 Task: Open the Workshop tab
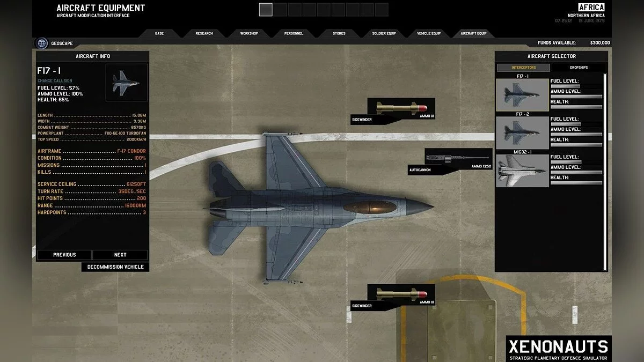pyautogui.click(x=249, y=33)
